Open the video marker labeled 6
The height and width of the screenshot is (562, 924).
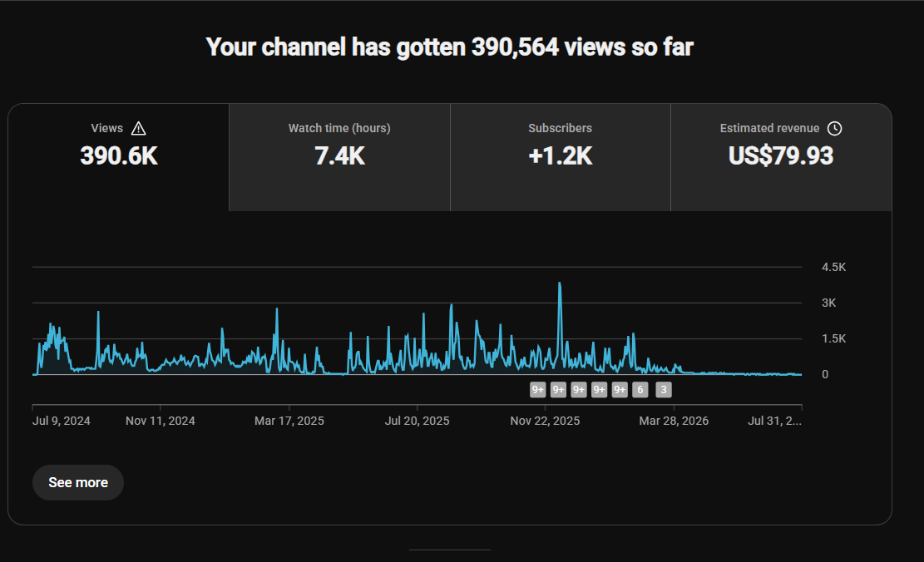[640, 389]
